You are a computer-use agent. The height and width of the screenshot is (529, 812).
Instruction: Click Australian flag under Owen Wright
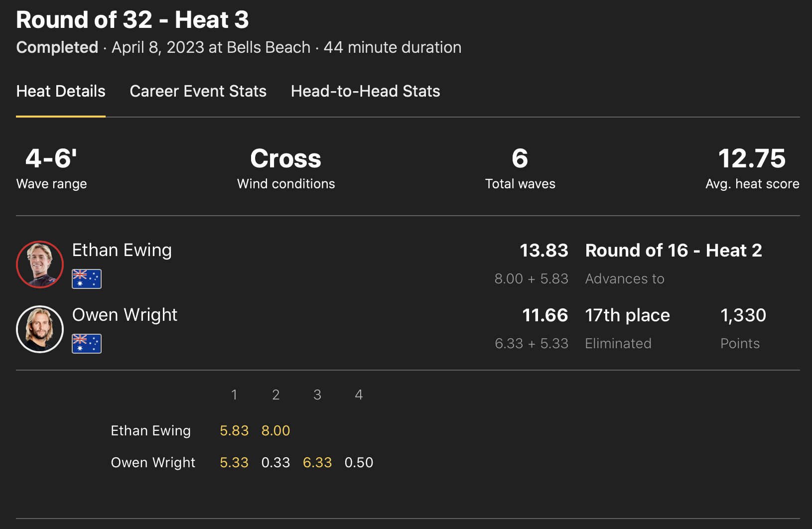87,344
